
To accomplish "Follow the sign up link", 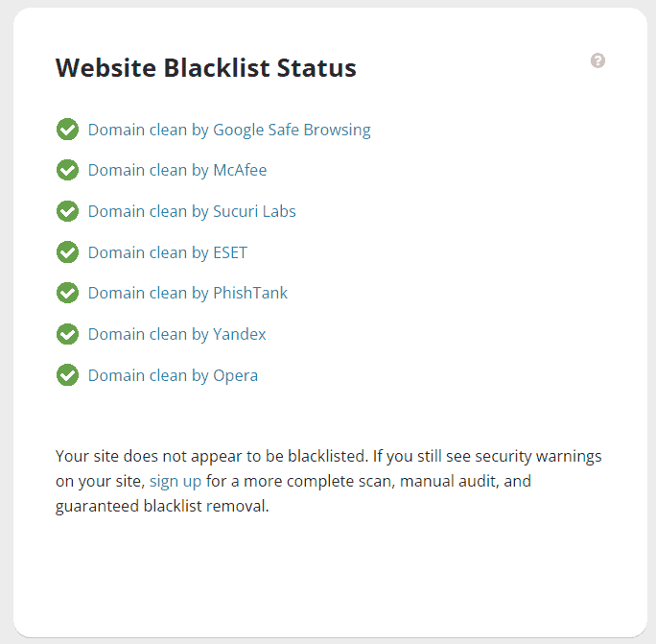I will coord(176,482).
